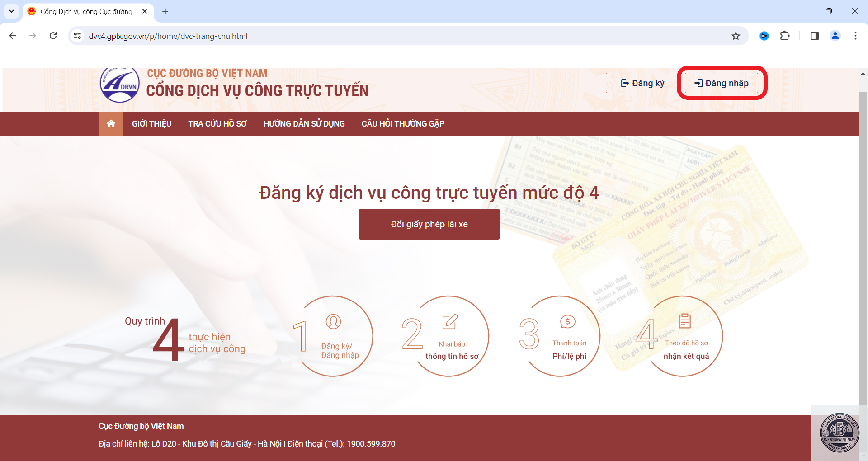Open the Chrome profile avatar
Screen dimensions: 868x461
[x=835, y=36]
